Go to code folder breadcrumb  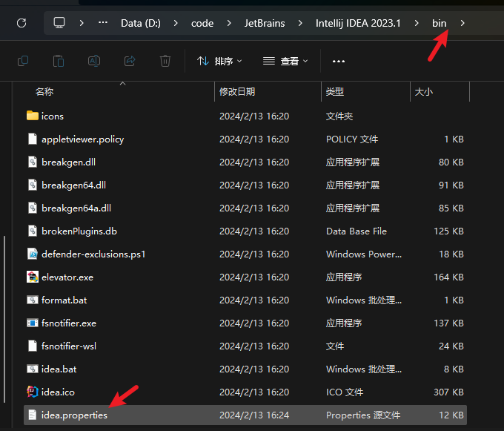[x=202, y=24]
